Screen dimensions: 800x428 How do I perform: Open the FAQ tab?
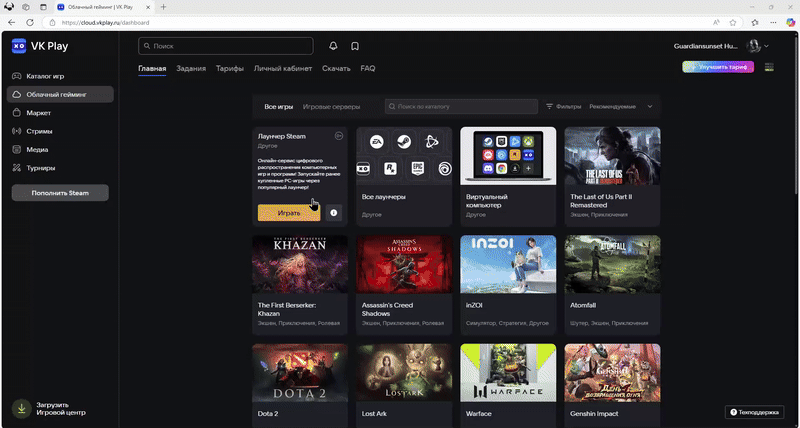pos(368,68)
